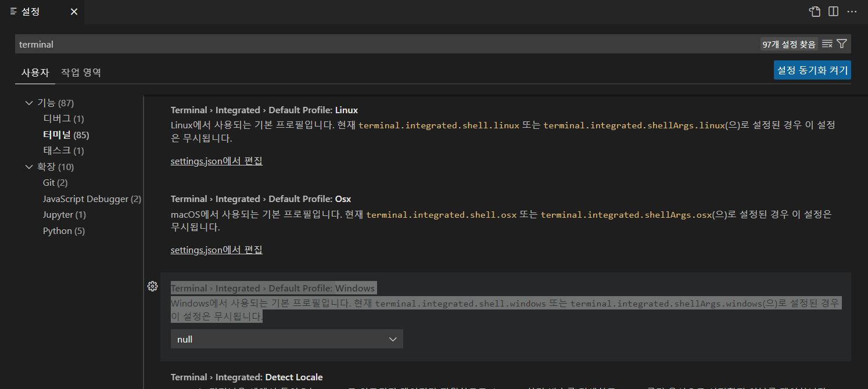The height and width of the screenshot is (389, 868).
Task: Open settings.json에서 편집 under Default Profile: Osx
Action: coord(216,250)
